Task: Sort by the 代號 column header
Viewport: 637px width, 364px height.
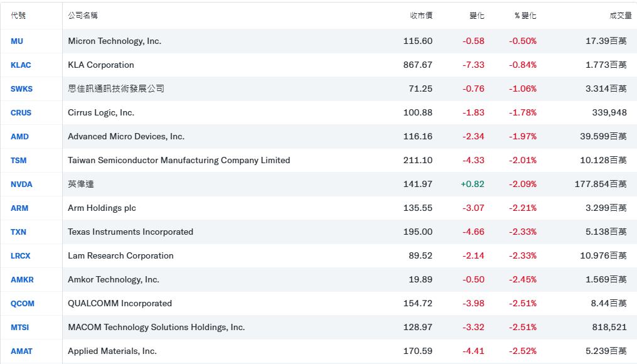Action: [x=18, y=16]
